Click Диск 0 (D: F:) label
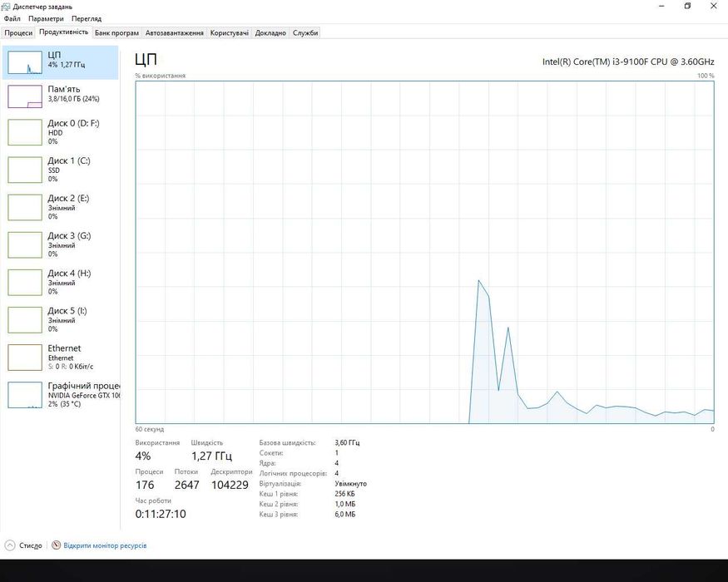Viewport: 728px width, 582px height. (x=73, y=123)
